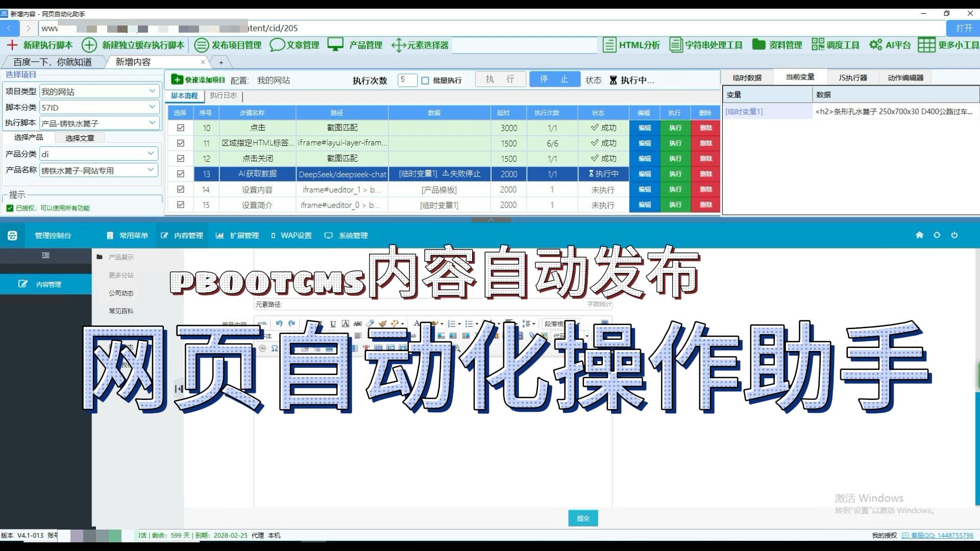This screenshot has height=551, width=980.
Task: Click 新建独立缓存执行脚本 circled plus icon
Action: point(89,45)
